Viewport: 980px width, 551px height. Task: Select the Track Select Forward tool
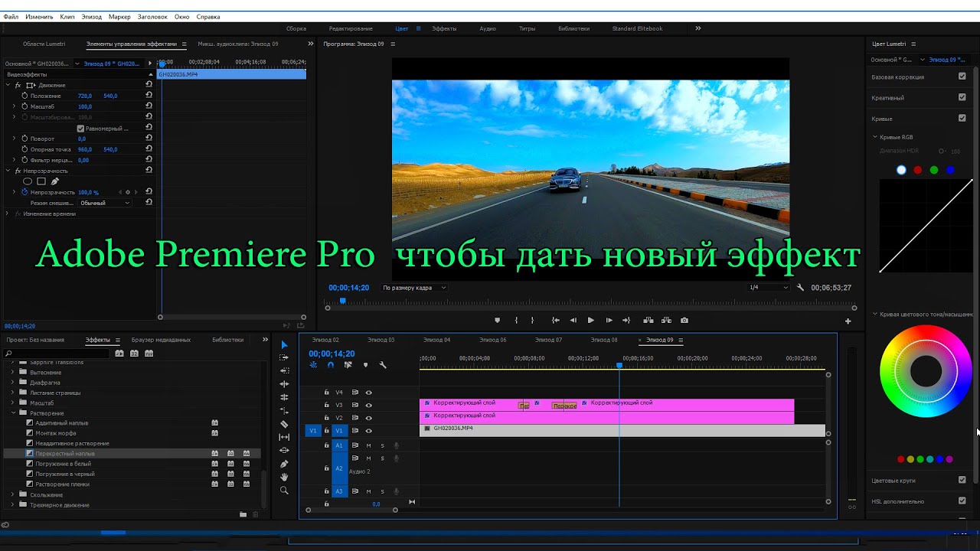[x=284, y=357]
